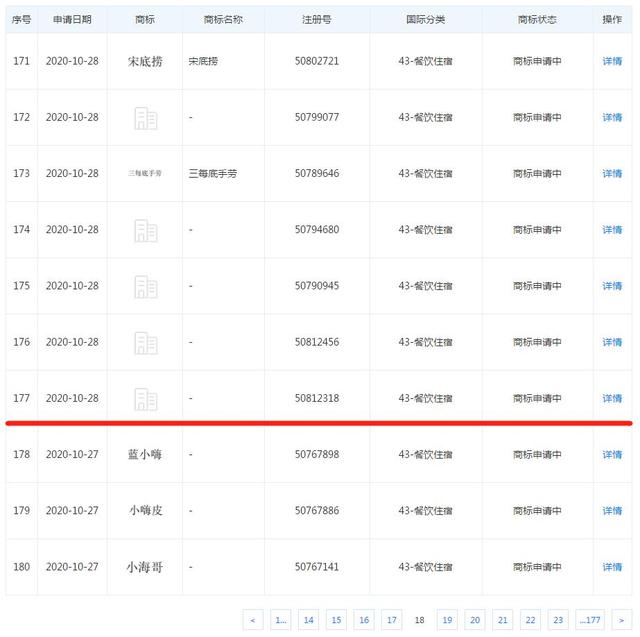Go to page 23
Screen dimensions: 640x637
(x=558, y=620)
